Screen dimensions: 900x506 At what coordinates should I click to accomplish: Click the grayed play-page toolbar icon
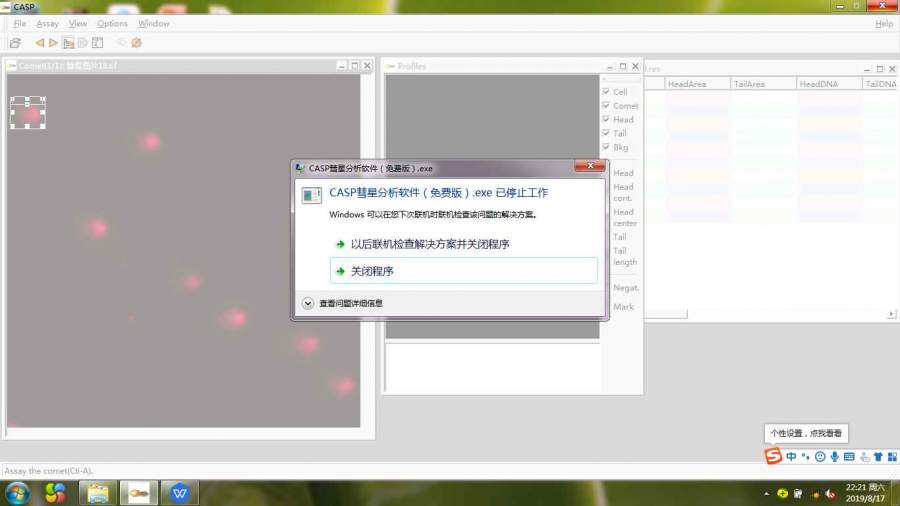[x=83, y=43]
